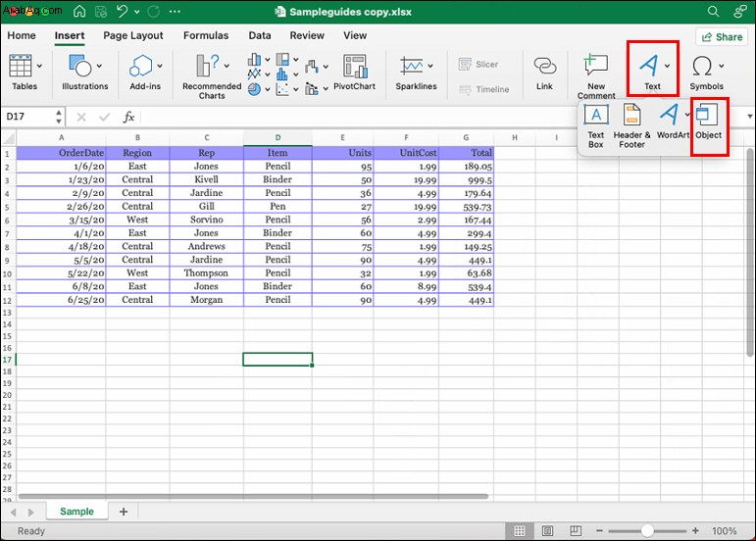Screen dimensions: 756x541
Task: Open the Page Layout tab
Action: [x=133, y=35]
